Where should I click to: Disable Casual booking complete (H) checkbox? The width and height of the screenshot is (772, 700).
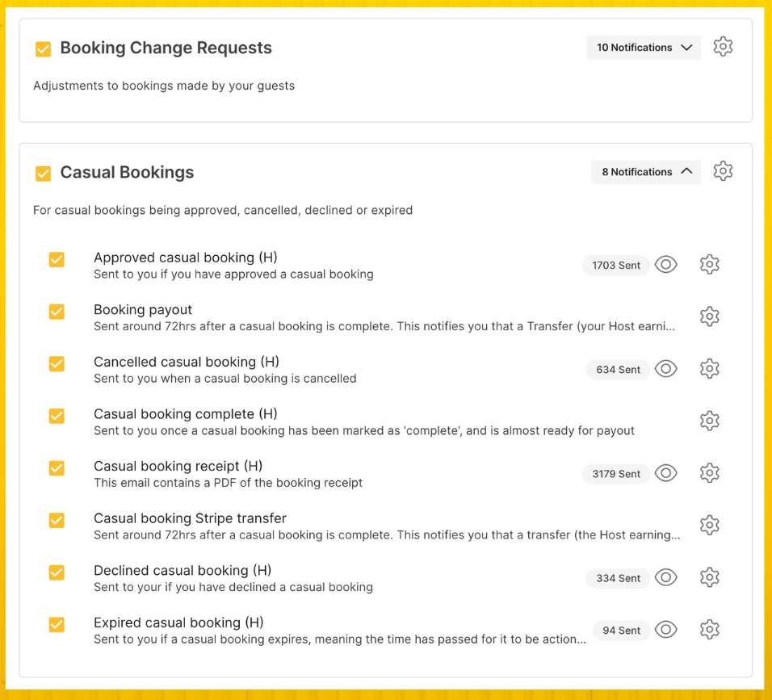(57, 416)
